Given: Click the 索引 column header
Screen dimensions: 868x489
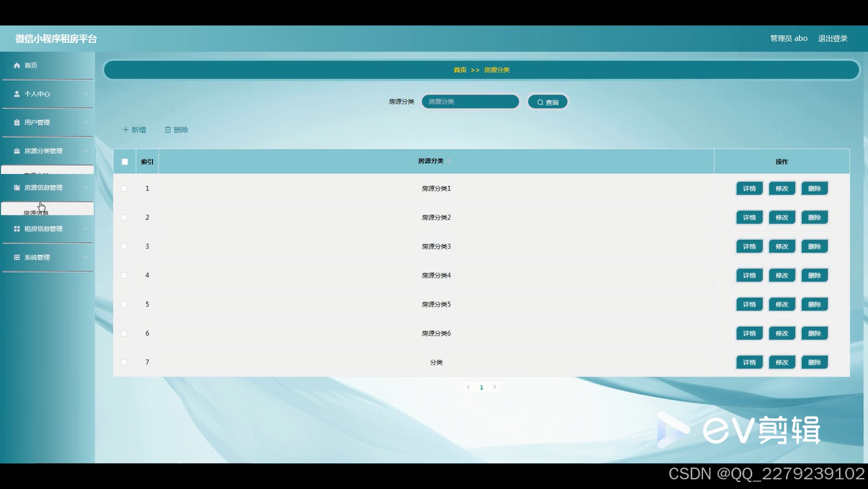Looking at the screenshot, I should pyautogui.click(x=147, y=162).
